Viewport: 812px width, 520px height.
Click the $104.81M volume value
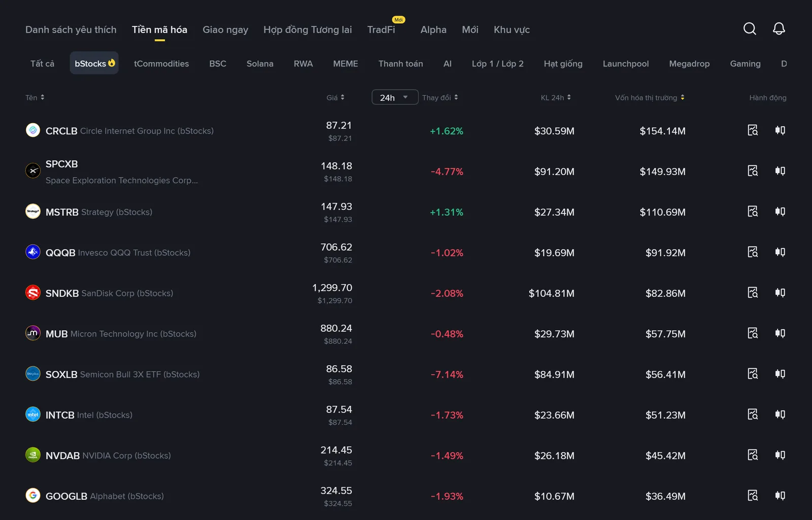552,293
